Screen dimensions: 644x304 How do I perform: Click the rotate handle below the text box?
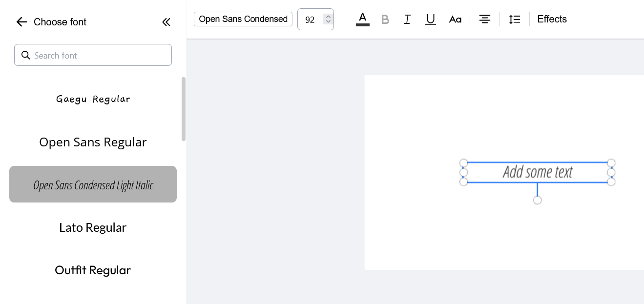(x=537, y=200)
